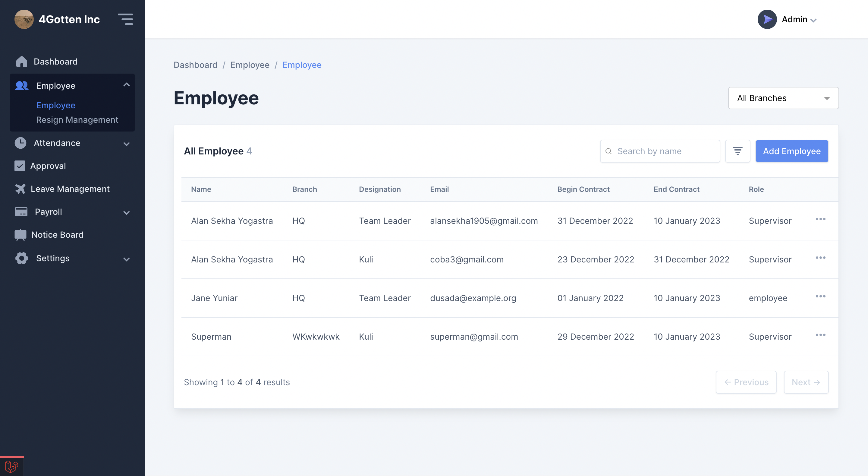Image resolution: width=868 pixels, height=476 pixels.
Task: Collapse the Employee sidebar section chevron
Action: point(126,85)
